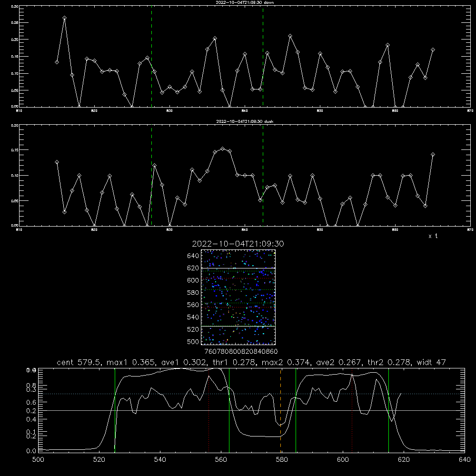The height and width of the screenshot is (476, 476).
Task: Click the orange dashed center line in bottom plot
Action: 280,410
